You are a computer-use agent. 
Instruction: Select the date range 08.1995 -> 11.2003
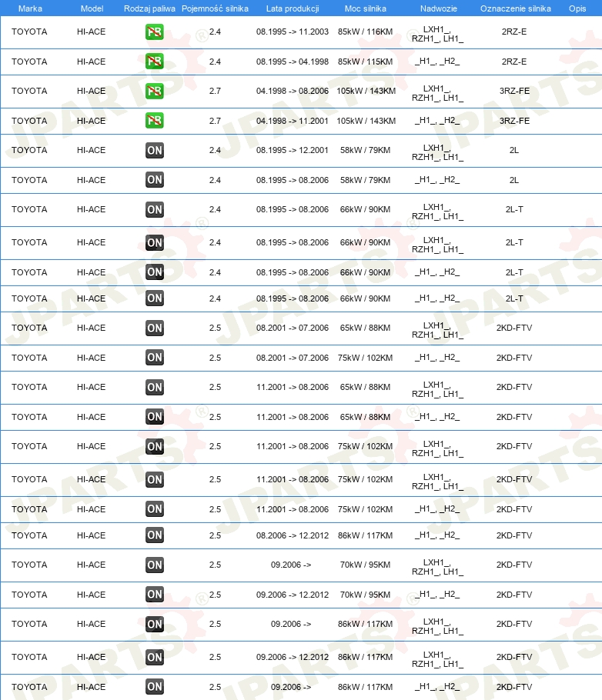coord(293,32)
